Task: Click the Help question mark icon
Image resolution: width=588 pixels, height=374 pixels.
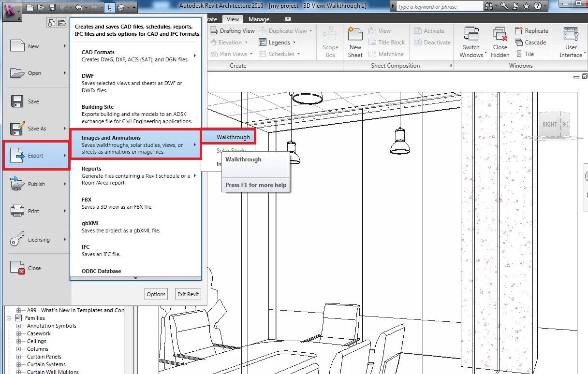Action: (537, 6)
